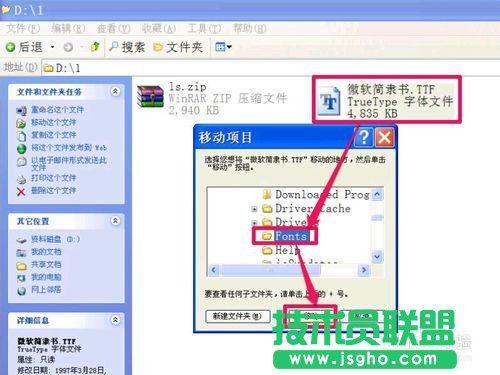
Task: Click the red X delete icon
Action: point(21,192)
